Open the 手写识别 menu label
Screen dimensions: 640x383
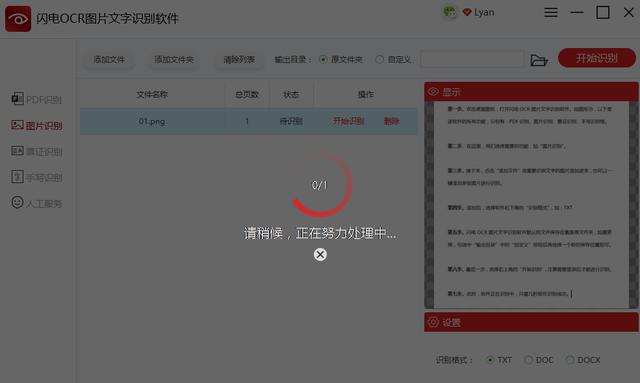[x=44, y=178]
